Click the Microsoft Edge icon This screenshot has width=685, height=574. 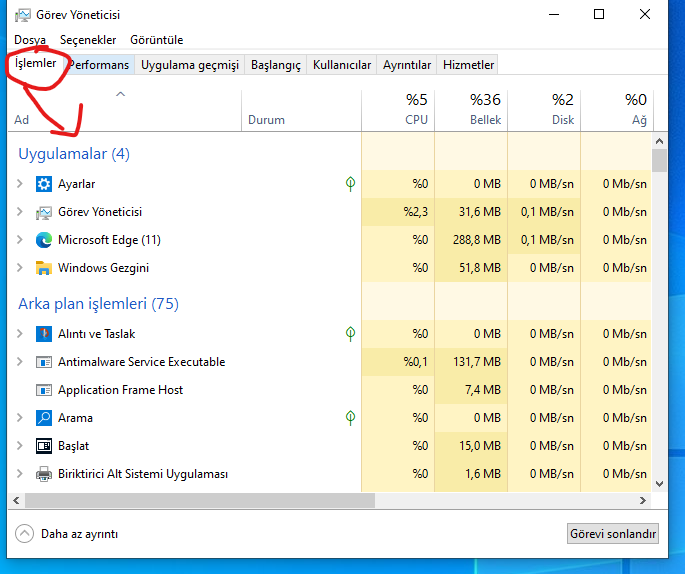(44, 240)
